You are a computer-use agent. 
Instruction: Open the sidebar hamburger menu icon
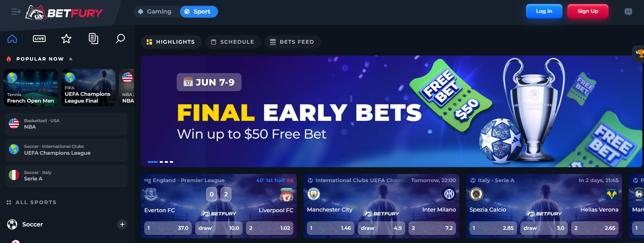coord(16,12)
